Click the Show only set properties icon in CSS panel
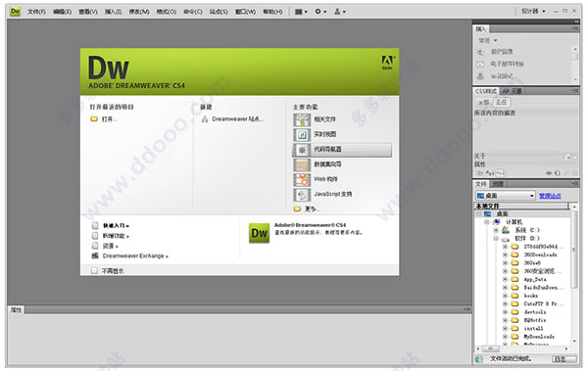Viewport: 588px width, 371px height. pyautogui.click(x=500, y=172)
